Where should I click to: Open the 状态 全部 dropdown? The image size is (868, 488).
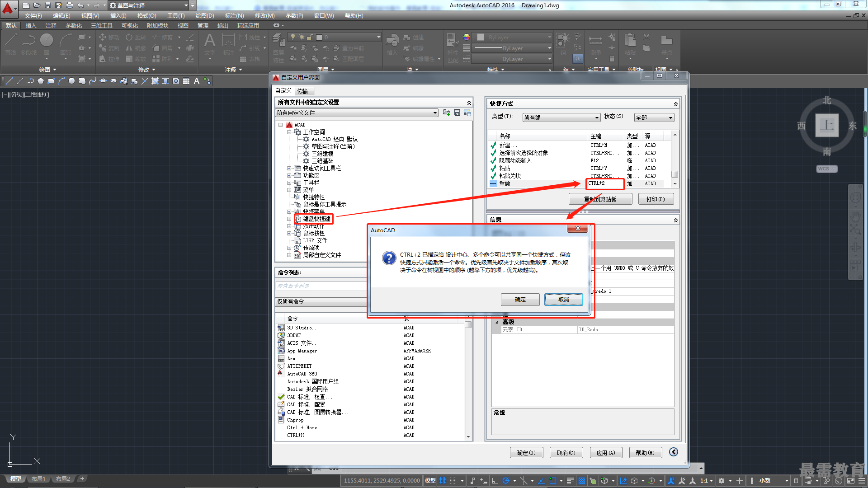[654, 117]
